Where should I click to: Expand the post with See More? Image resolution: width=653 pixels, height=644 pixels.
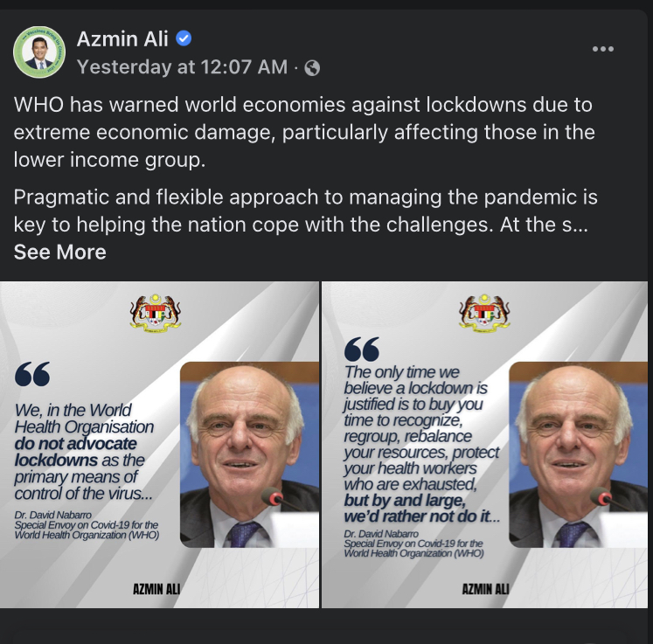60,252
